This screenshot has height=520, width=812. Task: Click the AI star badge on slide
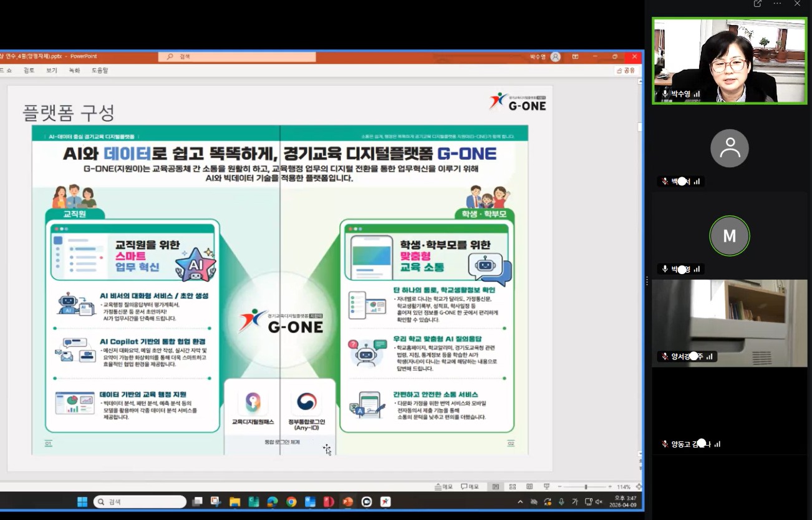196,265
